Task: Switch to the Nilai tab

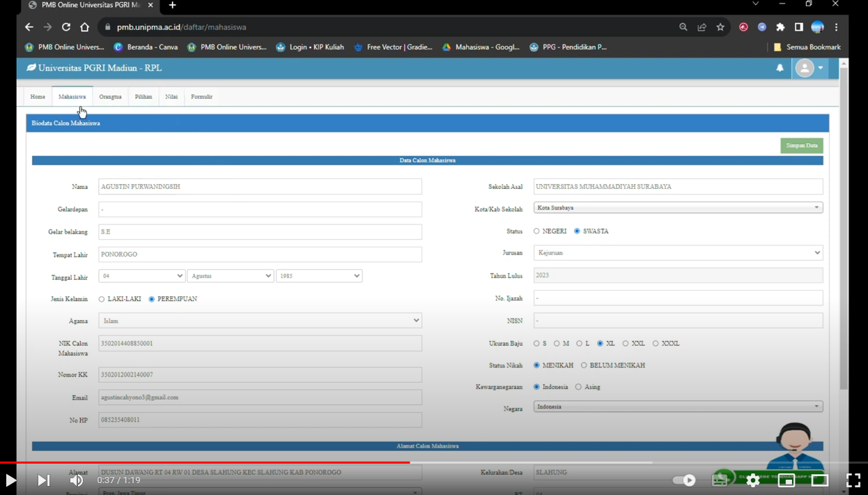Action: point(171,97)
